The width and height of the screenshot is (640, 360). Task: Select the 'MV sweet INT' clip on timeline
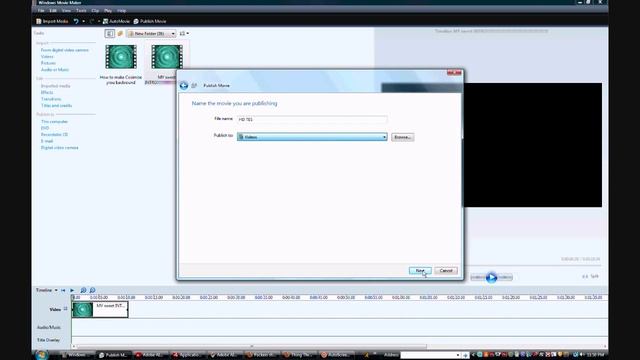click(x=100, y=309)
